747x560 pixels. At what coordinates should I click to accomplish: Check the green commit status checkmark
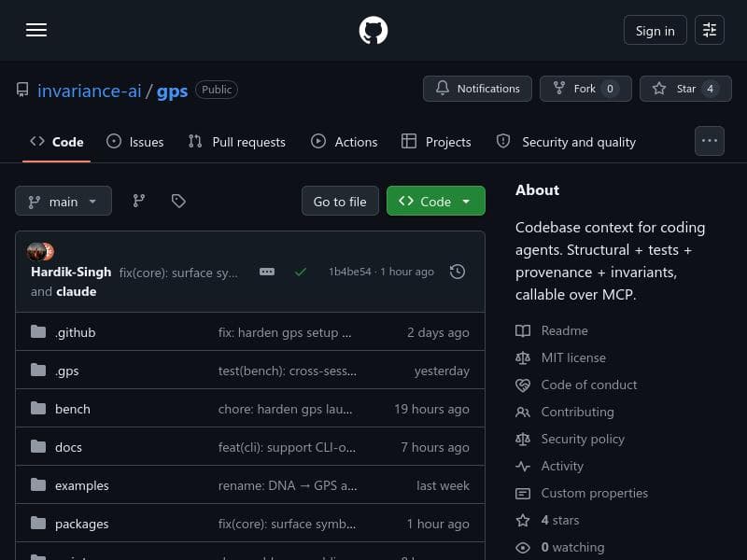click(x=301, y=272)
